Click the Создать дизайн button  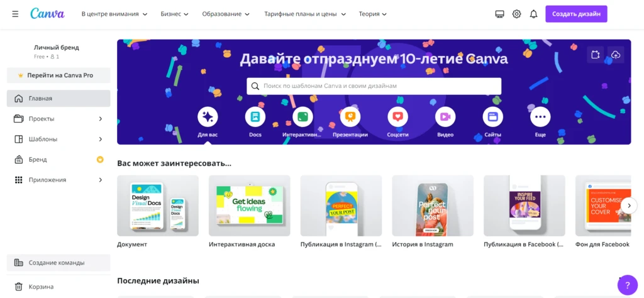[576, 14]
